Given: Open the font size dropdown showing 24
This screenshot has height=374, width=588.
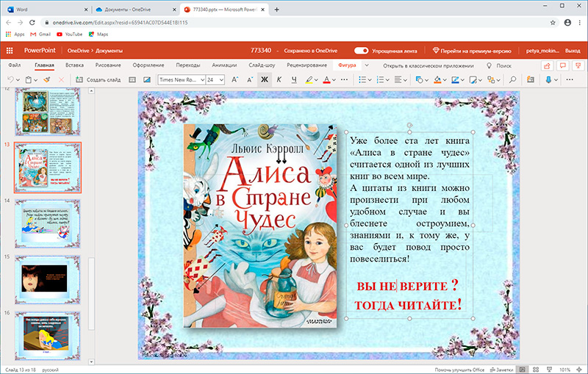Looking at the screenshot, I should point(215,79).
